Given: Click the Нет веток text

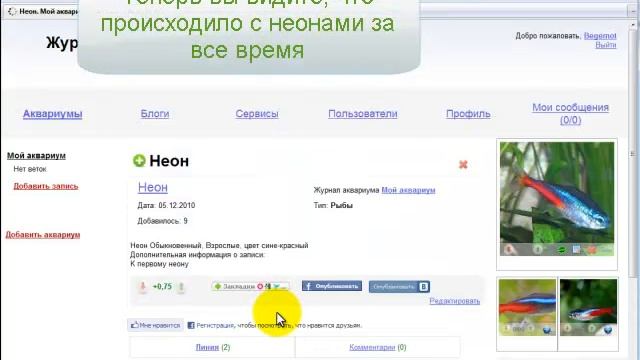Looking at the screenshot, I should [x=30, y=169].
